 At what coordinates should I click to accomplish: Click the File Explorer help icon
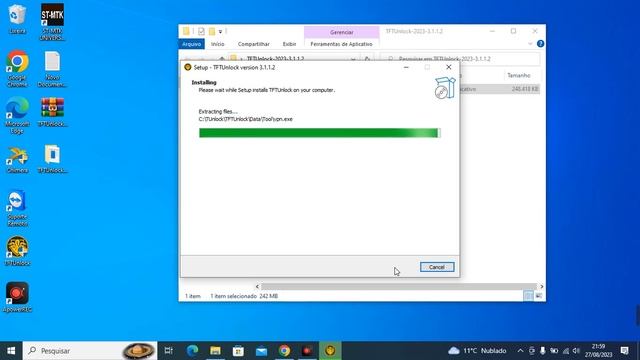[540, 44]
